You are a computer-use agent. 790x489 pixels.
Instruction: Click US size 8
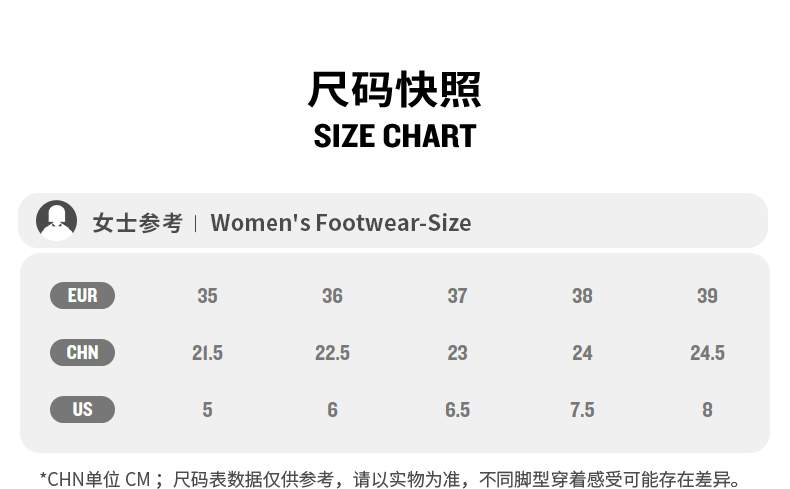tap(707, 410)
